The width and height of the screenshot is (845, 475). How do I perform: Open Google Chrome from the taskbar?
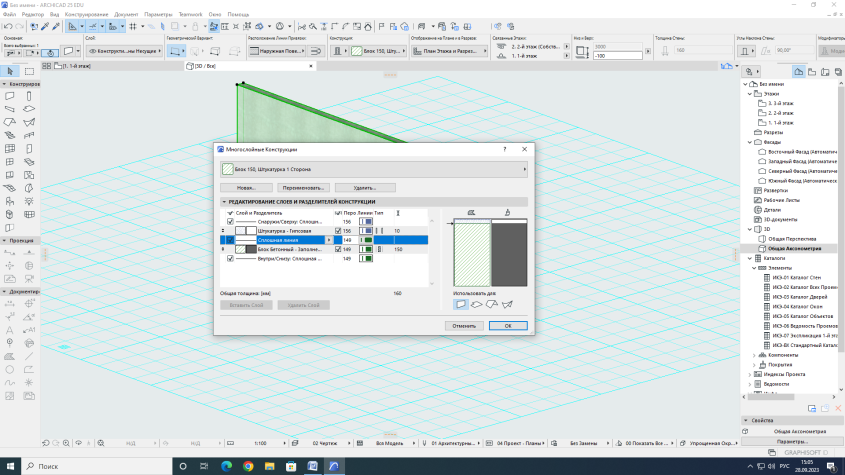[248, 466]
